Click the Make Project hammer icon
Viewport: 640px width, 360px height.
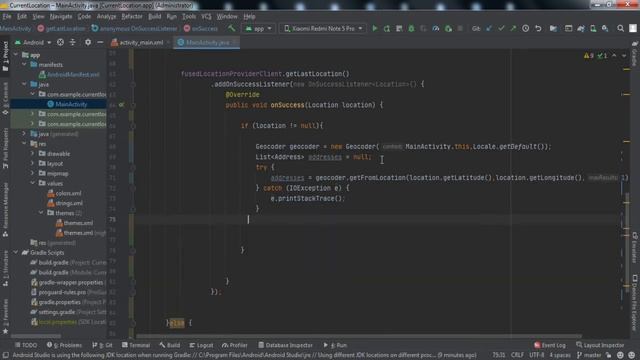point(232,28)
